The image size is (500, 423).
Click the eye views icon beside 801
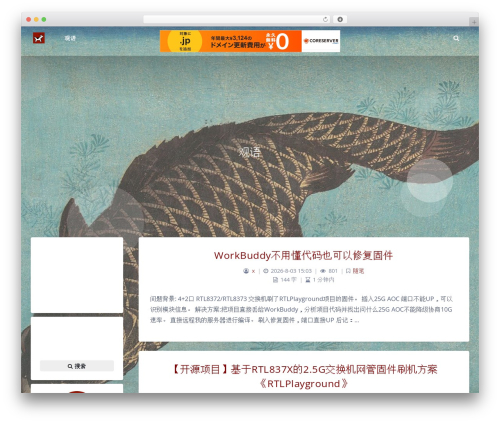(323, 271)
